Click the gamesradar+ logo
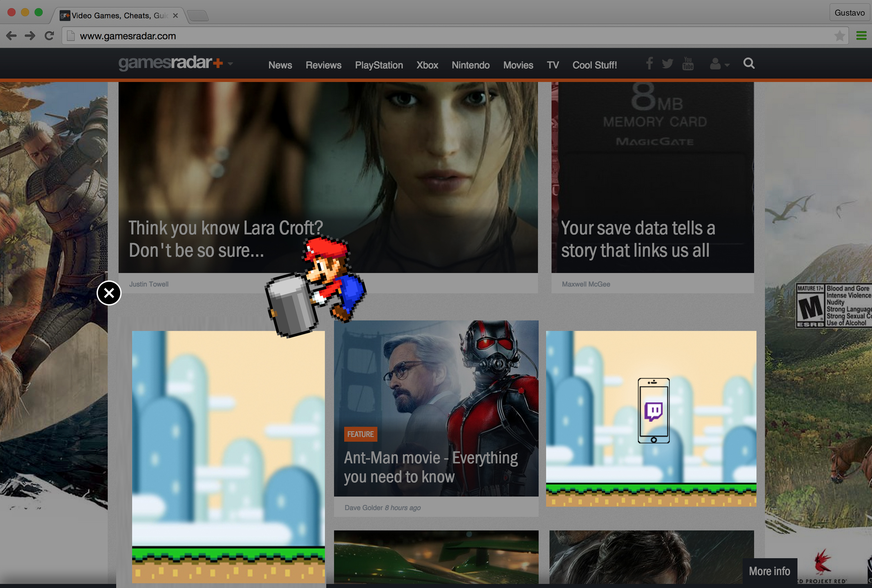The image size is (872, 588). [x=171, y=63]
